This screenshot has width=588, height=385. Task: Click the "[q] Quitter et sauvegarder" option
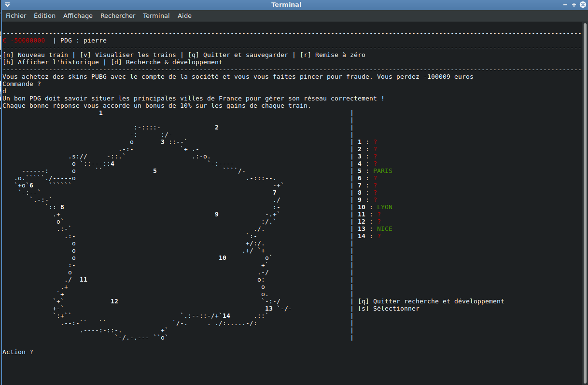tap(238, 55)
